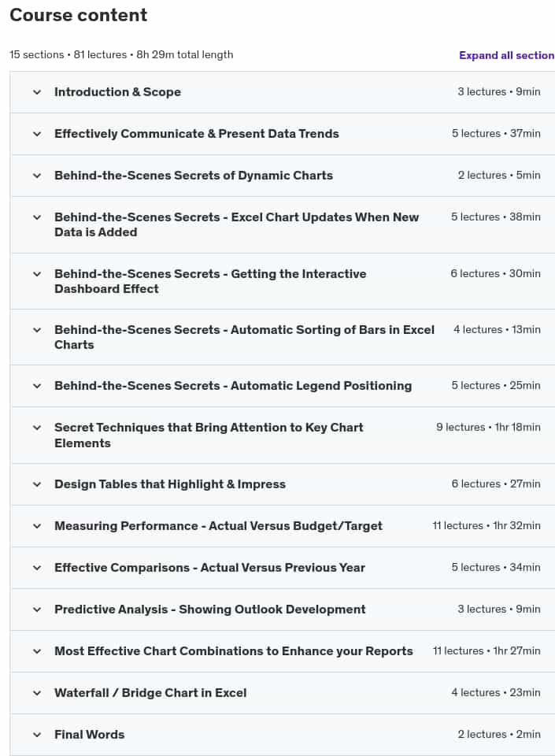
Task: Click the '4 lectures • 23min' label
Action: click(x=496, y=692)
